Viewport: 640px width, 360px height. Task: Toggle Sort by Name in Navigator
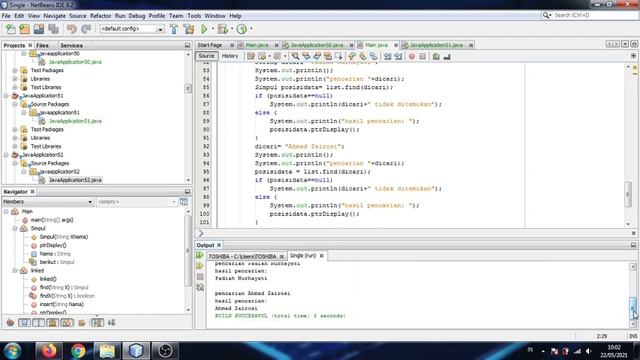click(x=97, y=323)
